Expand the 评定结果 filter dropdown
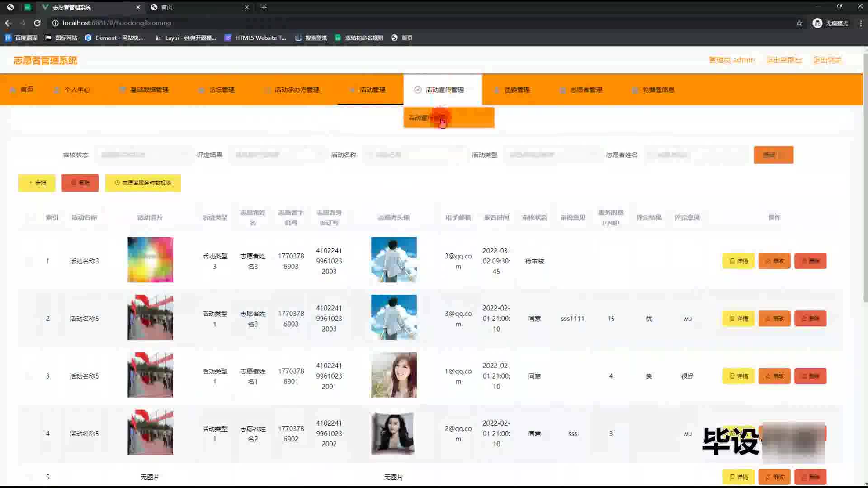Image resolution: width=868 pixels, height=488 pixels. pyautogui.click(x=276, y=155)
